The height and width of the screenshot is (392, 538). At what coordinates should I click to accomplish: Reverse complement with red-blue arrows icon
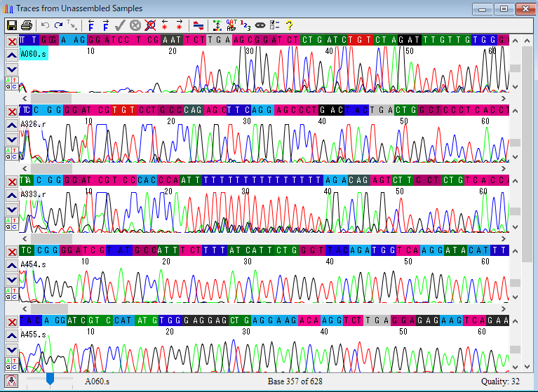pyautogui.click(x=198, y=26)
